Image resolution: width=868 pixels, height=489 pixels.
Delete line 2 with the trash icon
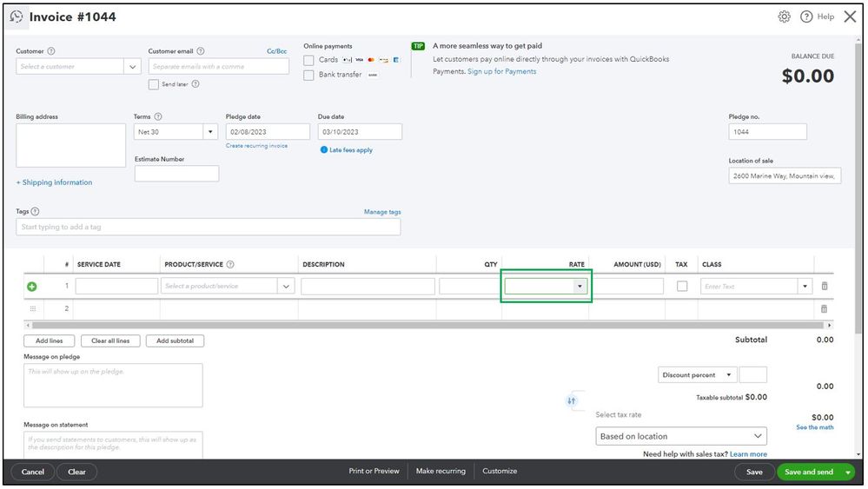pos(825,308)
